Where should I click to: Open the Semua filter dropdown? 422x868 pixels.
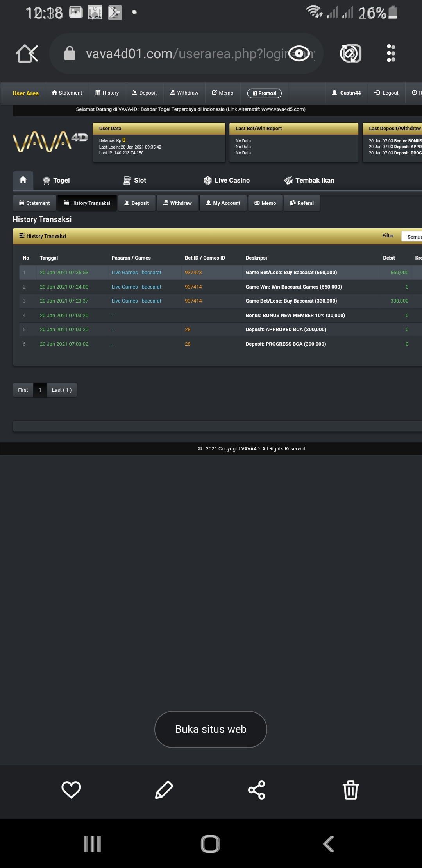(x=412, y=237)
